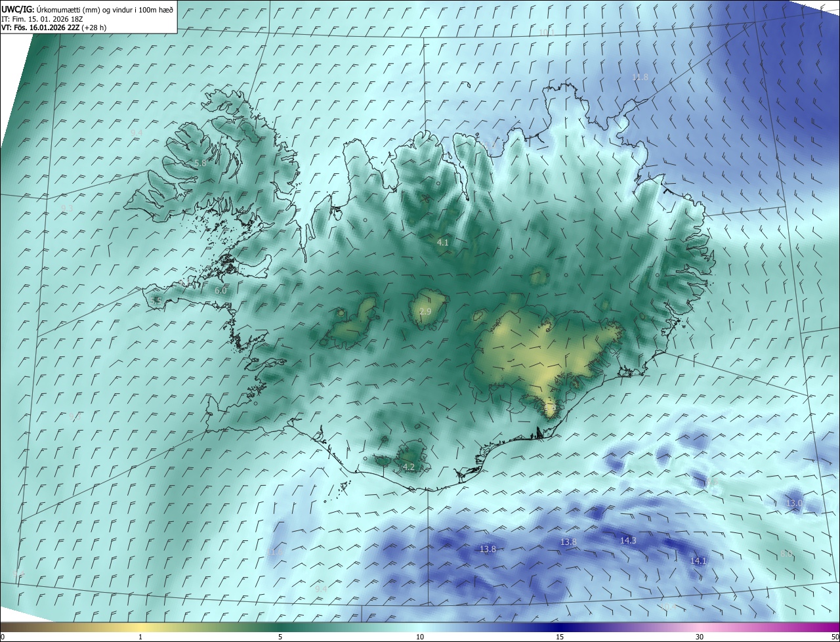This screenshot has width=840, height=642.
Task: Select the 'IT: Fim. 15. 01. 2026 18Z' line
Action: [x=42, y=18]
